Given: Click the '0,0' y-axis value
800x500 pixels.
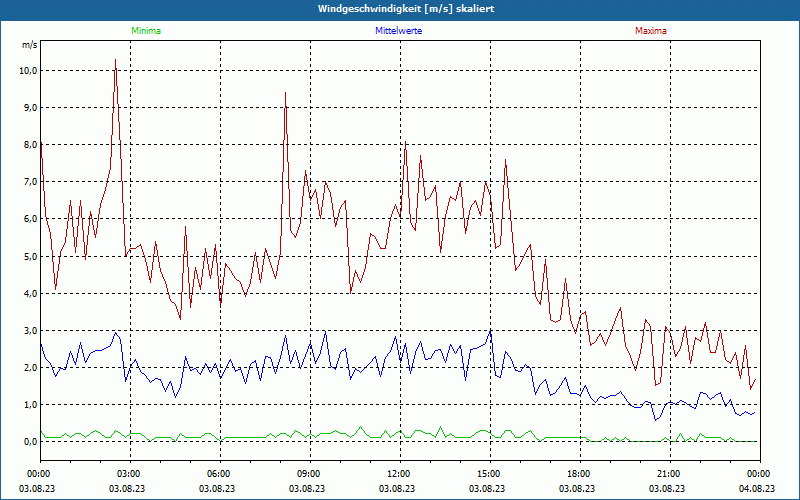Looking at the screenshot, I should [30, 442].
